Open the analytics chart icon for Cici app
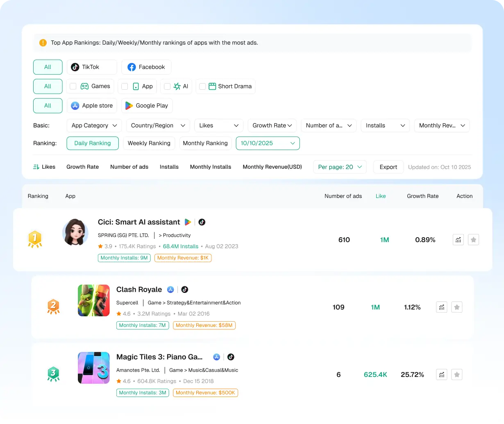Screen dimensions: 504x424 point(458,240)
